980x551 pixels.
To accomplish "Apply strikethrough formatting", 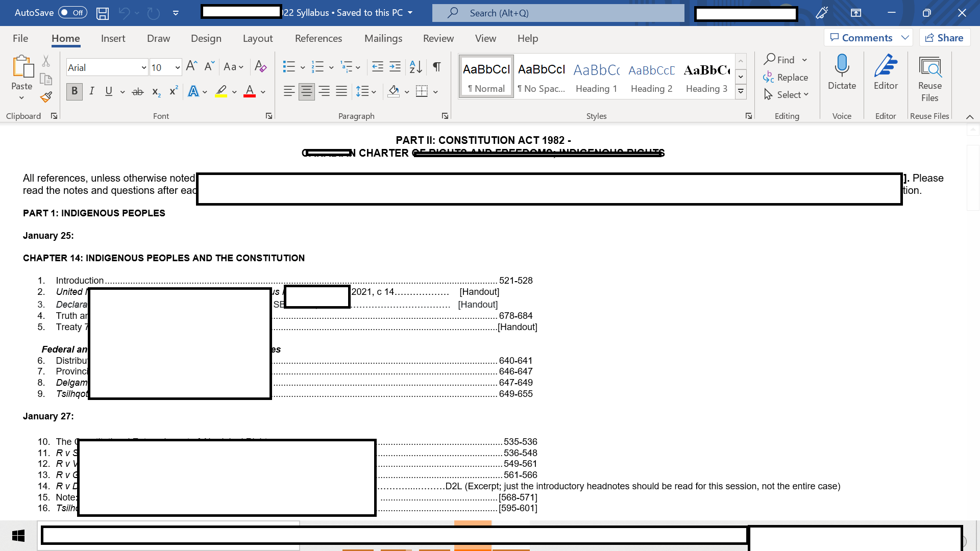I will click(x=137, y=92).
